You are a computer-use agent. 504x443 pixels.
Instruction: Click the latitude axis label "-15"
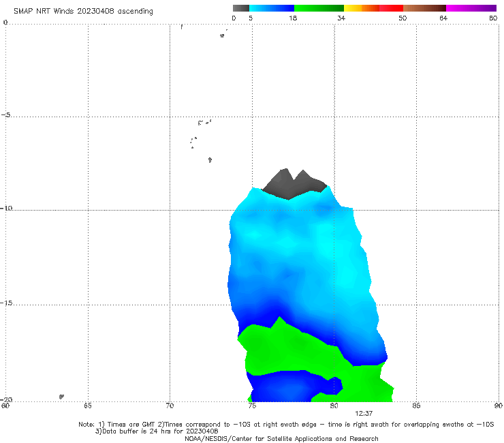coord(6,303)
